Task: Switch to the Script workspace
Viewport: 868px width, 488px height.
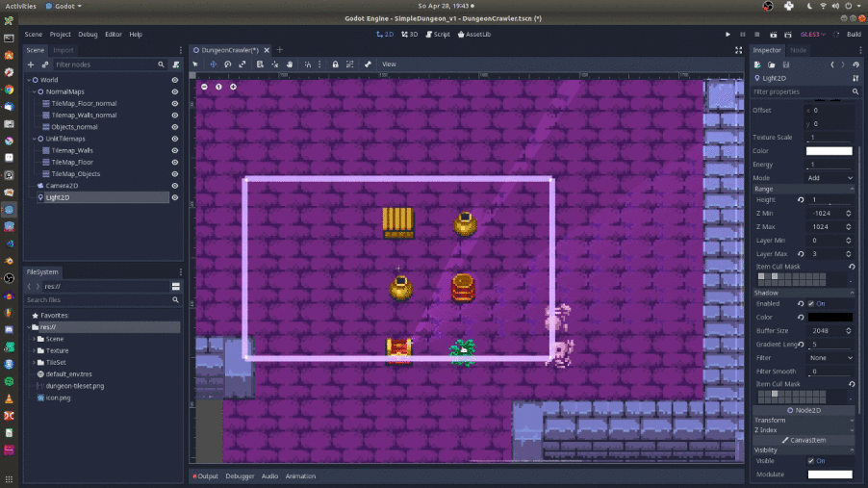Action: [437, 35]
